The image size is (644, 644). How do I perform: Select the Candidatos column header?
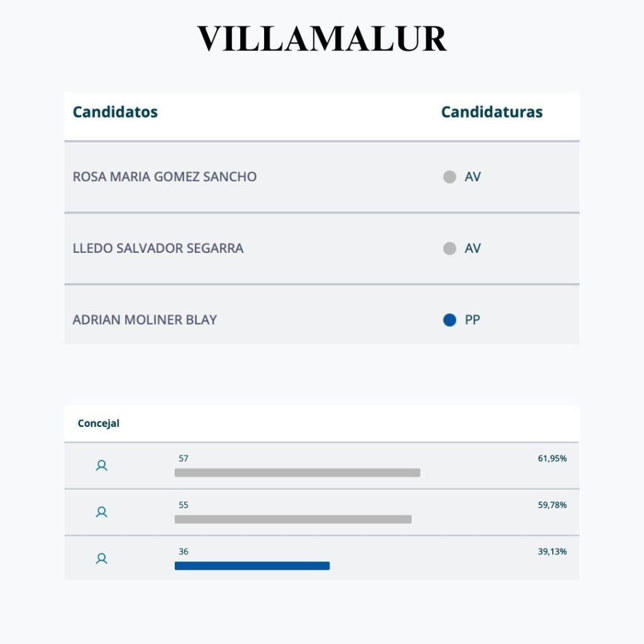tap(115, 112)
